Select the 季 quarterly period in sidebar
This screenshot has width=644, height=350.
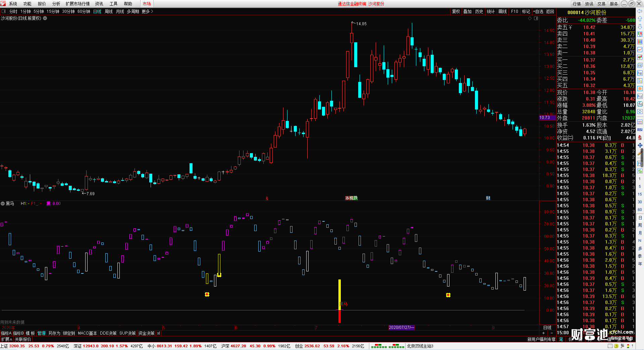coord(640,256)
